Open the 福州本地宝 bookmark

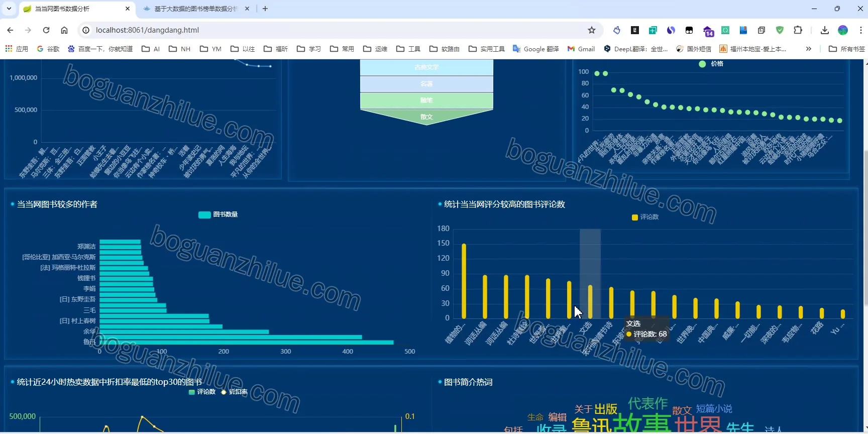(x=753, y=49)
